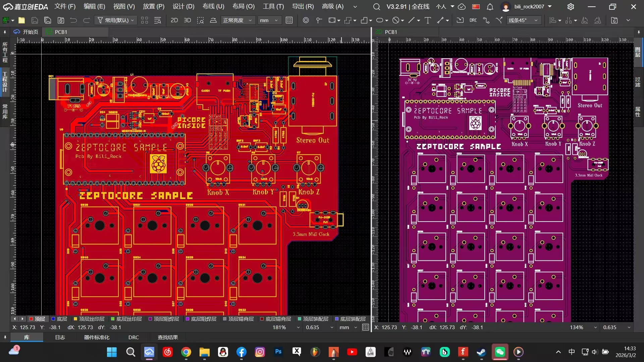644x362 pixels.
Task: Toggle the bottom panel pushpin
Action: [x=5, y=337]
